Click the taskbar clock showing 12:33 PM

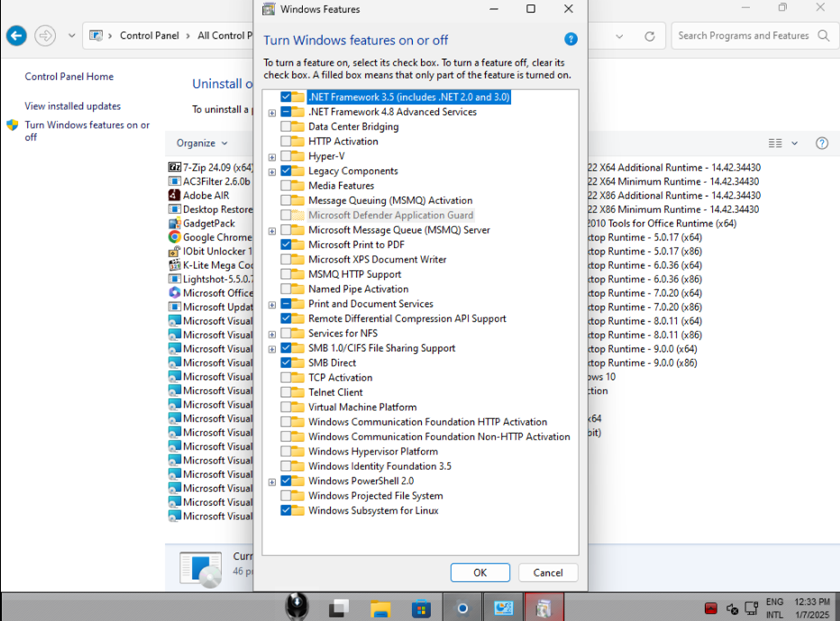(812, 608)
